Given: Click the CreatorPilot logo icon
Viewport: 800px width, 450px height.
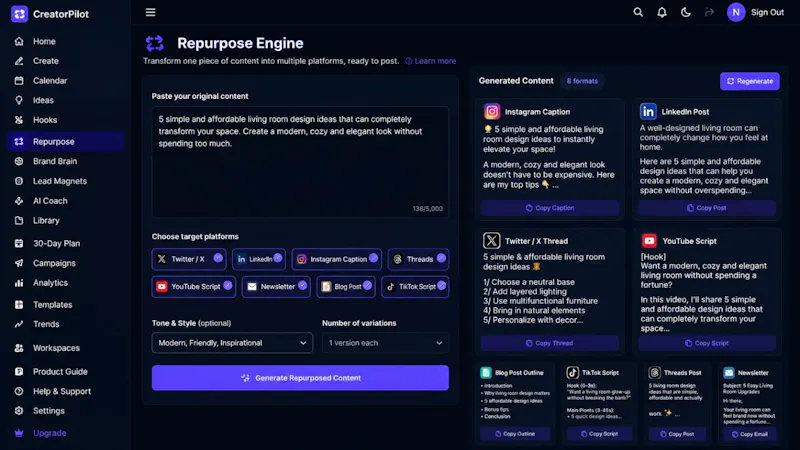Looking at the screenshot, I should pyautogui.click(x=19, y=14).
